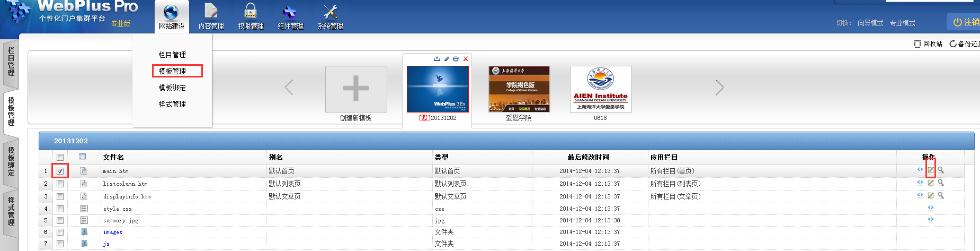This screenshot has height=251, width=980.
Task: Open 系统管理 from the top toolbar
Action: tap(330, 17)
